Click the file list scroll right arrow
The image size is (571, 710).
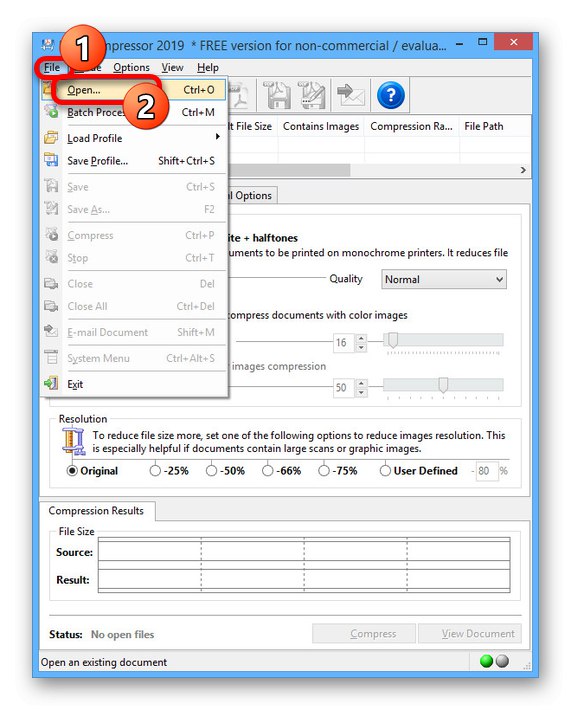(x=523, y=170)
